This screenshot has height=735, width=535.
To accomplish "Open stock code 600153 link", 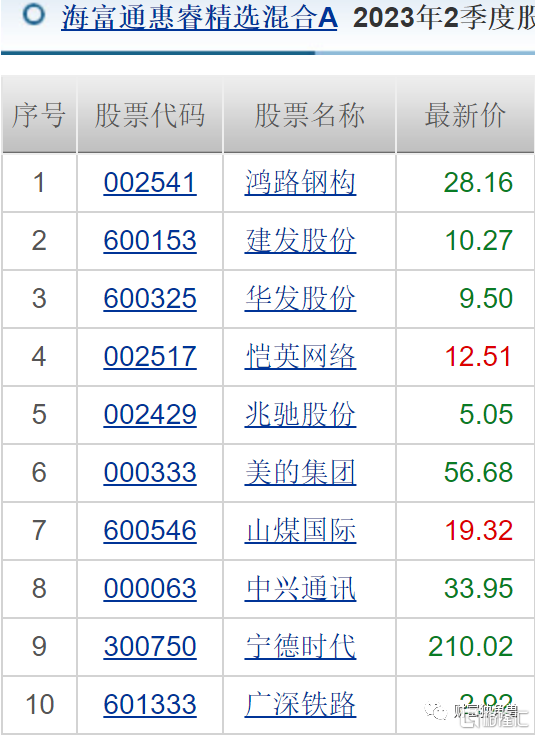I will tap(150, 240).
